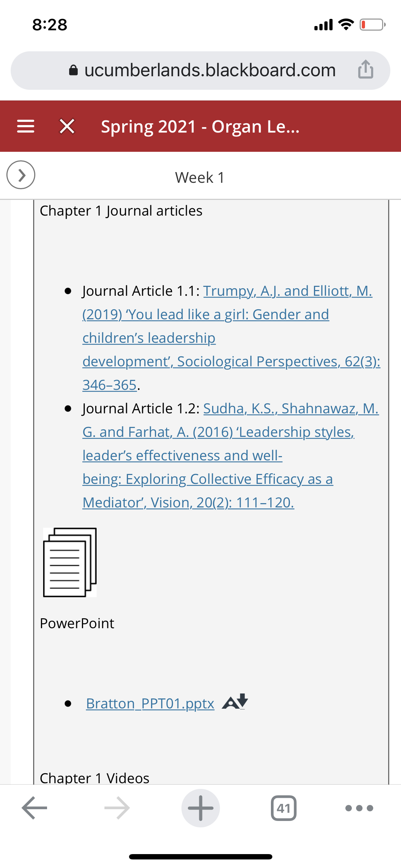Tap the Mediator Vision 20(2) link line

pos(188,502)
